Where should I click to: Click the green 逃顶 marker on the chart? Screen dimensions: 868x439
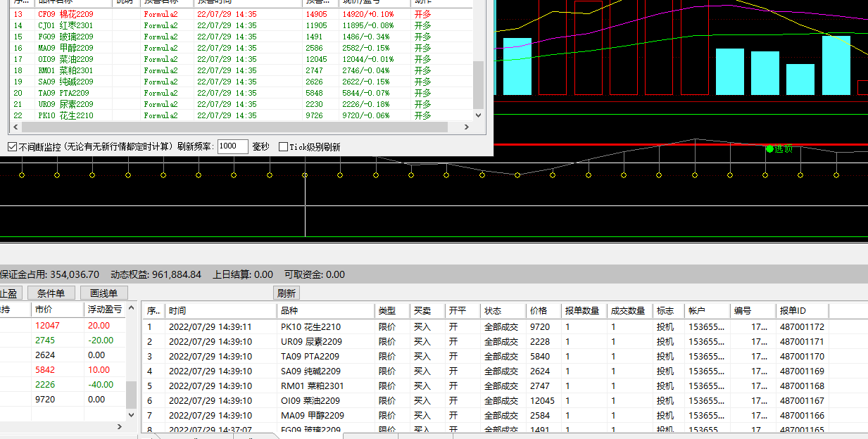(779, 148)
